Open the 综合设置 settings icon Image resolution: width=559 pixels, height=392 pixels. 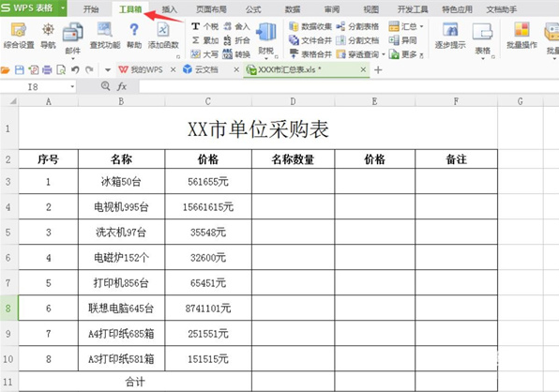click(x=19, y=30)
